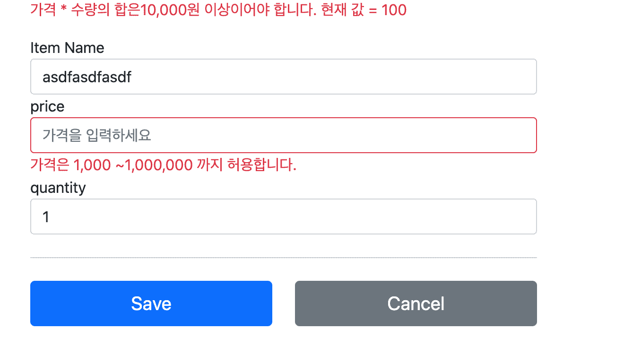Click "1,000 ~1,000,000" in the price error
This screenshot has width=624, height=364.
(x=133, y=165)
